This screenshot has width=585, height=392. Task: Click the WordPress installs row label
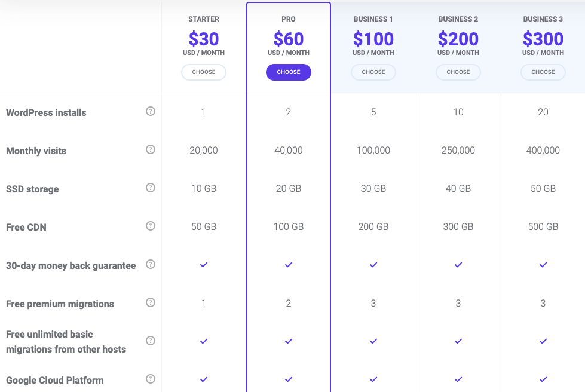(x=46, y=112)
